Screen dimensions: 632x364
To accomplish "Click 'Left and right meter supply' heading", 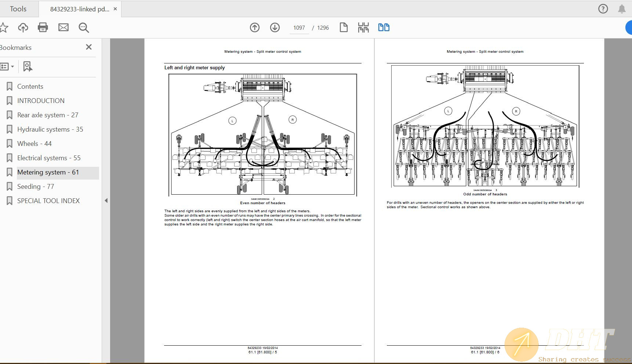I will tap(195, 68).
